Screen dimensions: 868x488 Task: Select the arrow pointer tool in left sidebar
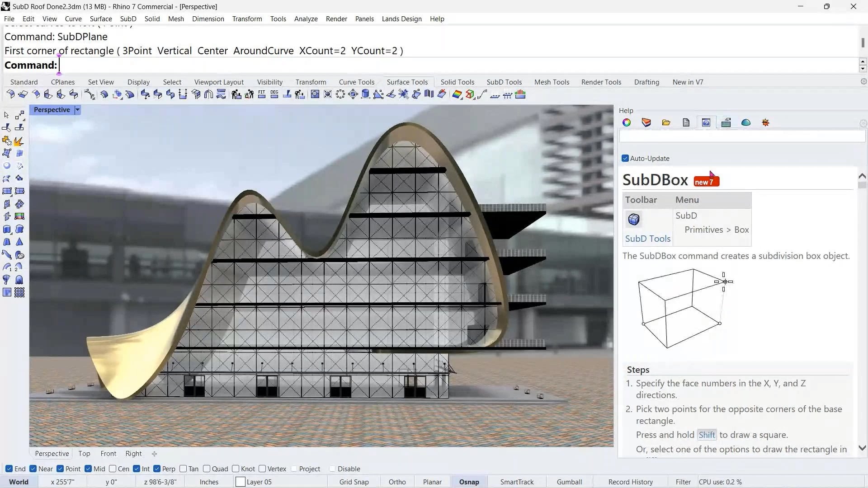click(x=6, y=115)
